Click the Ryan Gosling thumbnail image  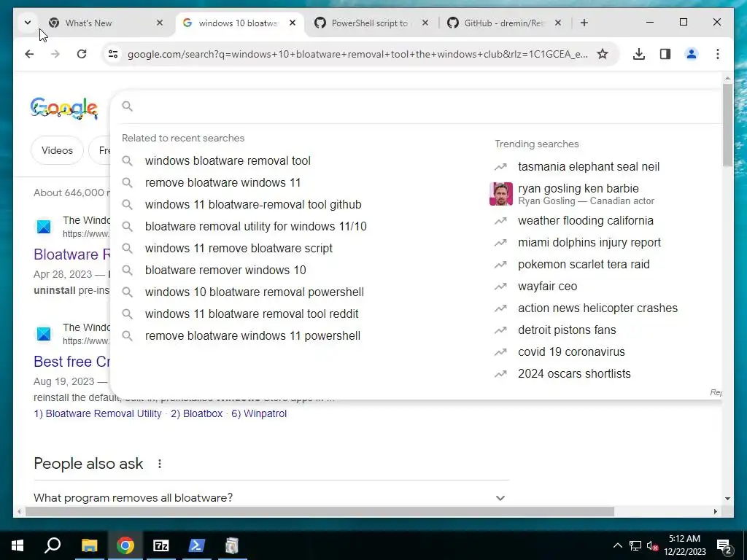[501, 194]
